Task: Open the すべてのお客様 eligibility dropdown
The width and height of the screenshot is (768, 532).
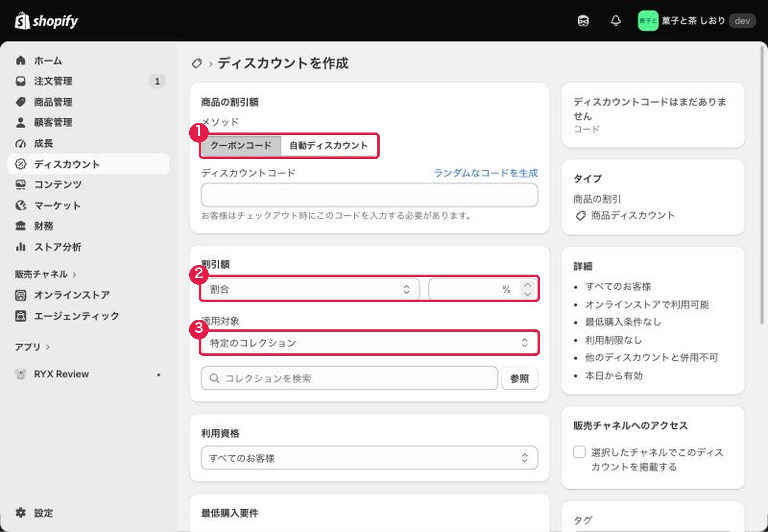Action: point(369,458)
